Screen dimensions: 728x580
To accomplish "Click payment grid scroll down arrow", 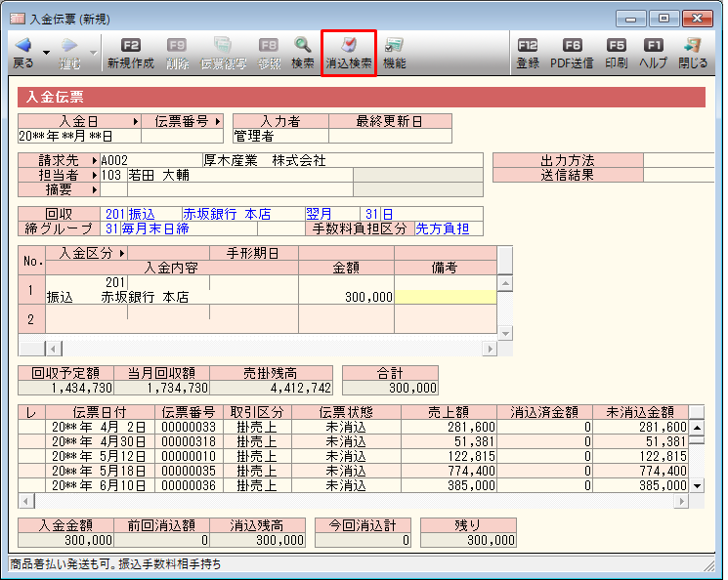I will pos(505,333).
